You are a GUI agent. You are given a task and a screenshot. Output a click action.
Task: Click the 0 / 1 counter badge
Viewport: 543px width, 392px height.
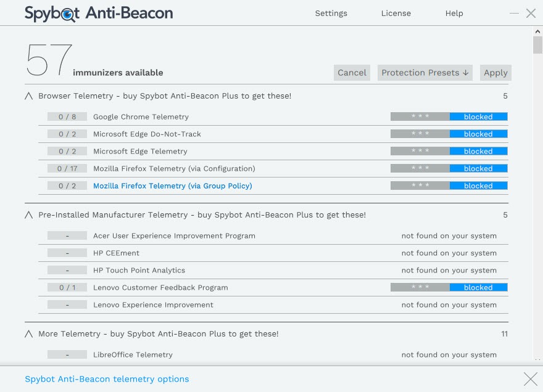click(x=67, y=287)
